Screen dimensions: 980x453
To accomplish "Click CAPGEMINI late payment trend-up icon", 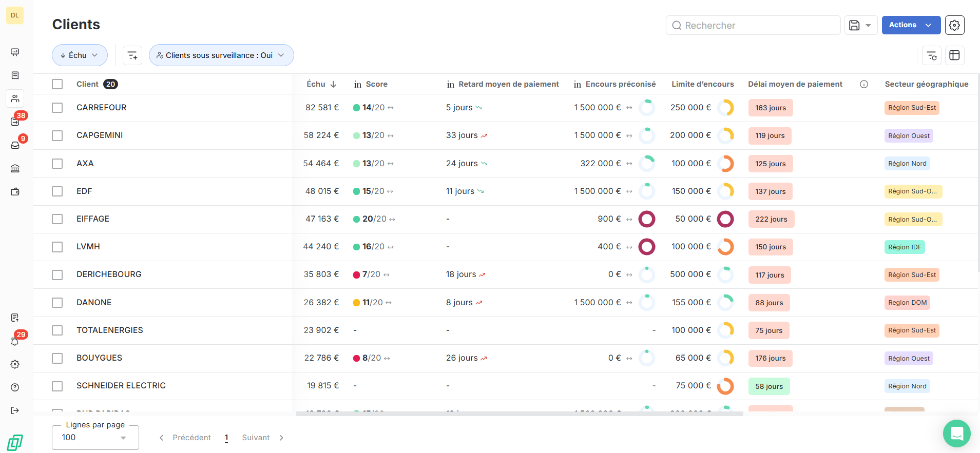I will tap(484, 136).
